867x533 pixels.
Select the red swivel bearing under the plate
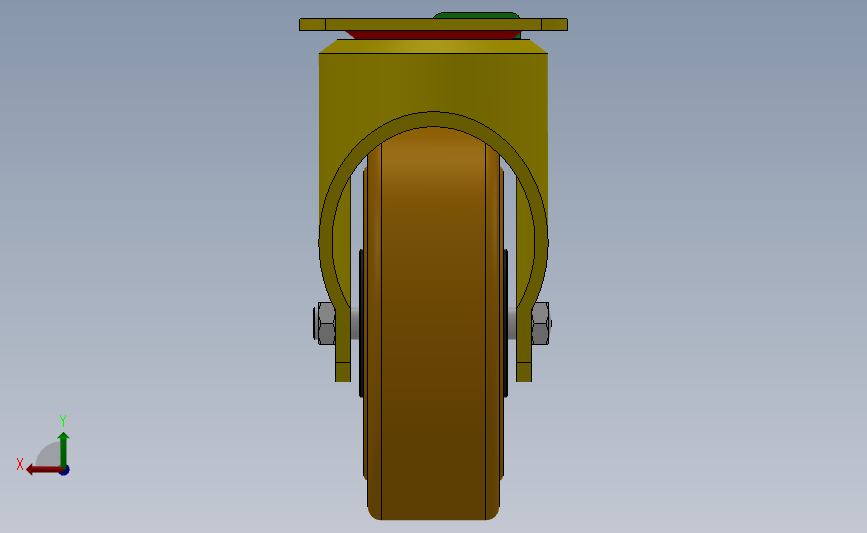tap(434, 35)
